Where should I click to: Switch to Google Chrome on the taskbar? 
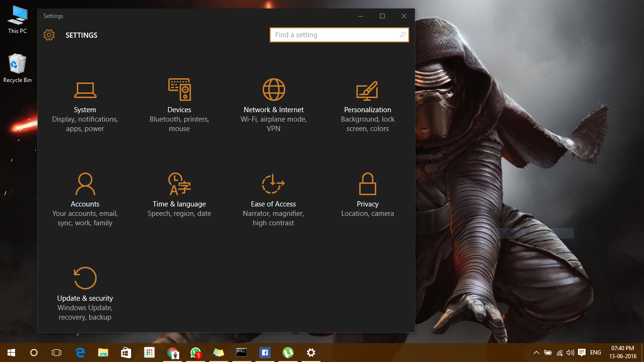173,353
